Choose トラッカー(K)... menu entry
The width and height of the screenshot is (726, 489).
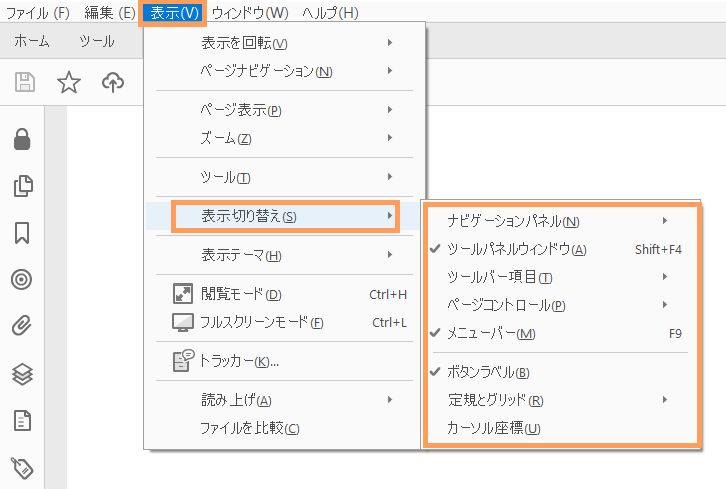click(x=284, y=361)
